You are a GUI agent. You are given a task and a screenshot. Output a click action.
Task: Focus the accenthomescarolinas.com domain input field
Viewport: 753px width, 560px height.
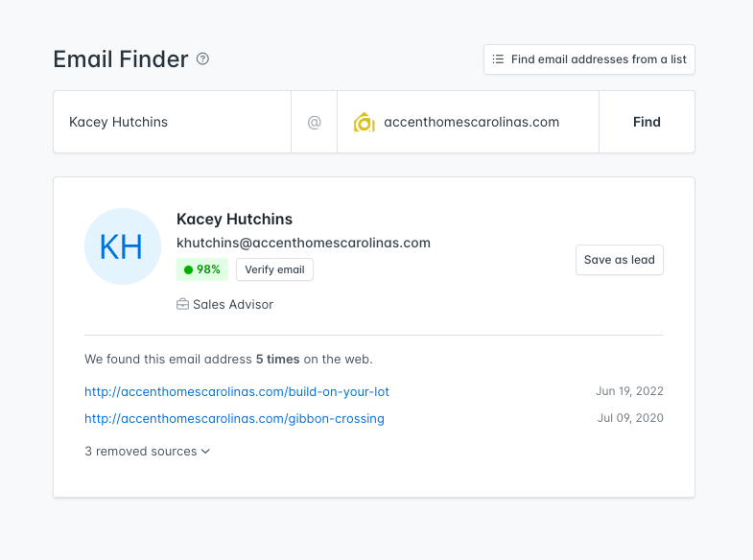(x=468, y=122)
